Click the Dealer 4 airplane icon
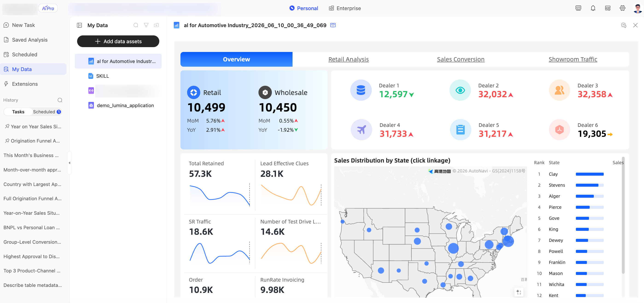Viewport: 644px width, 303px height. click(361, 130)
